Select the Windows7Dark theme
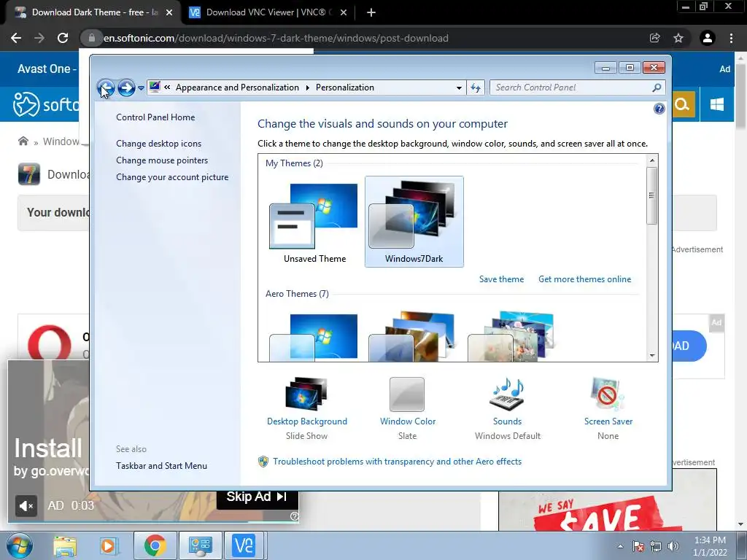 pyautogui.click(x=414, y=222)
